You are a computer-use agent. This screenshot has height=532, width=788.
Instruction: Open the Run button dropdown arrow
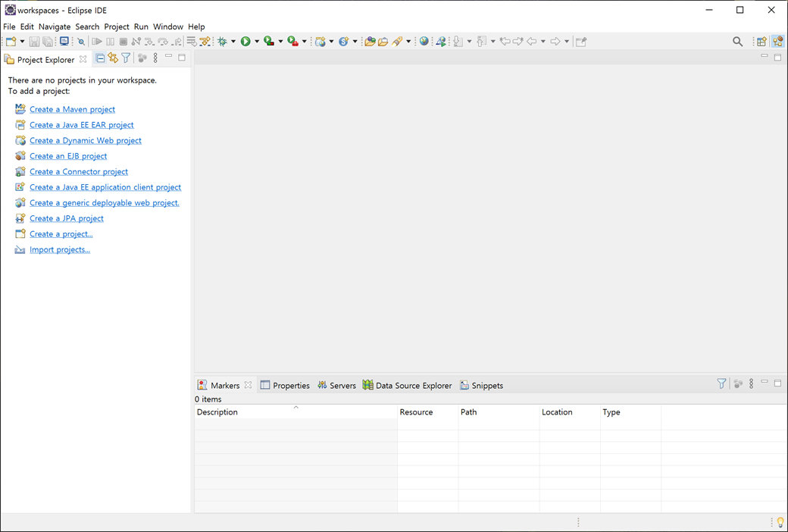point(257,42)
